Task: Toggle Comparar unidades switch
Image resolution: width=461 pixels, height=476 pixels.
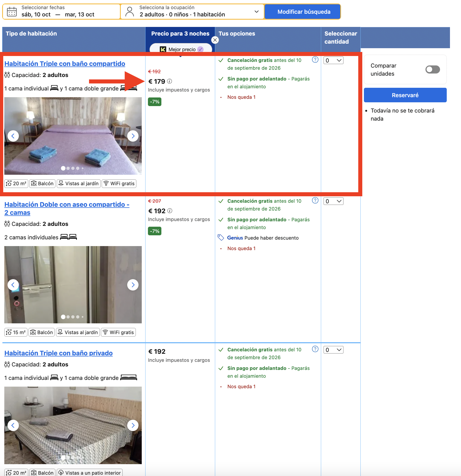Action: pos(432,69)
